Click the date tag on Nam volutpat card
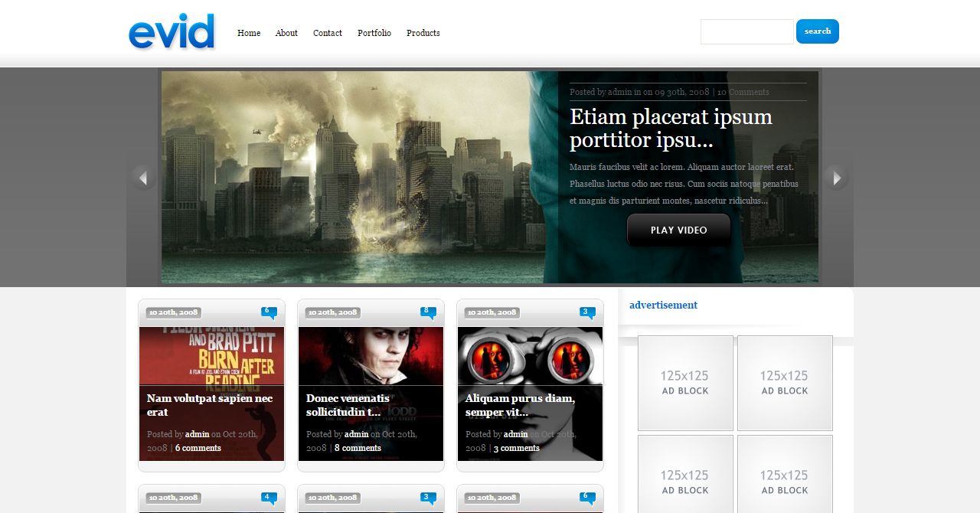Viewport: 980px width, 513px height. (174, 312)
